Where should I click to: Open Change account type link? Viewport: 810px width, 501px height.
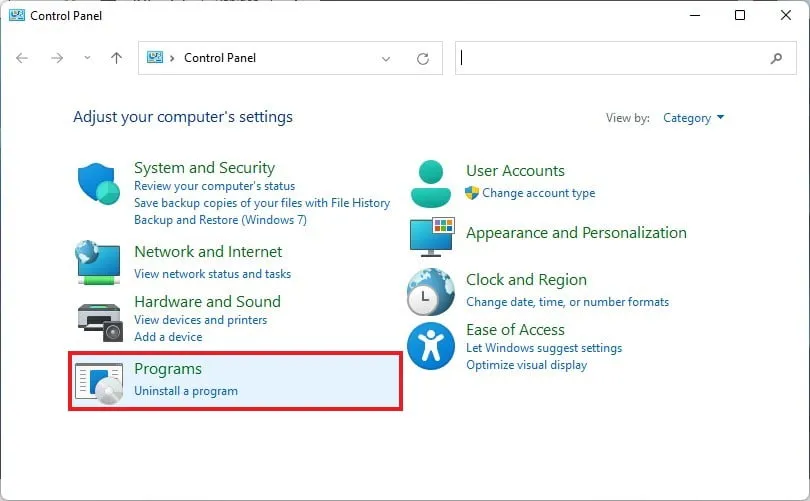(538, 193)
